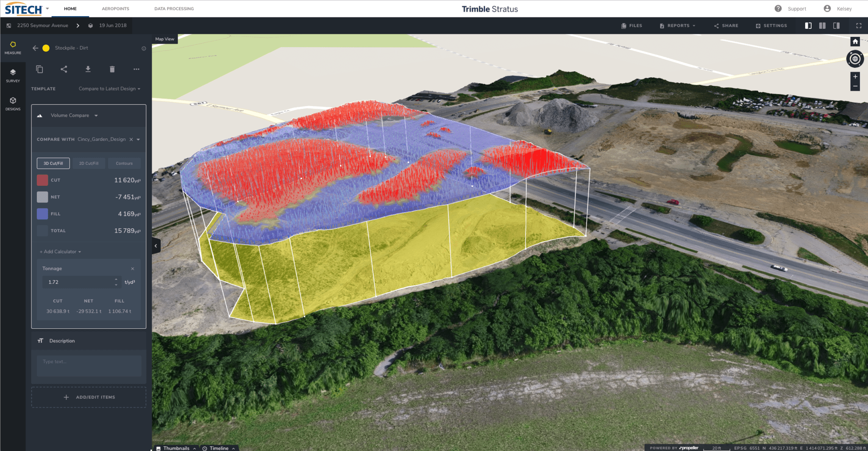This screenshot has width=868, height=451.
Task: Open the Designs sidebar panel
Action: point(13,104)
